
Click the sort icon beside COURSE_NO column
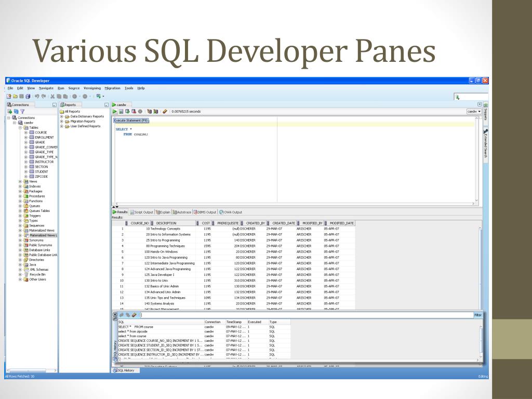point(127,223)
